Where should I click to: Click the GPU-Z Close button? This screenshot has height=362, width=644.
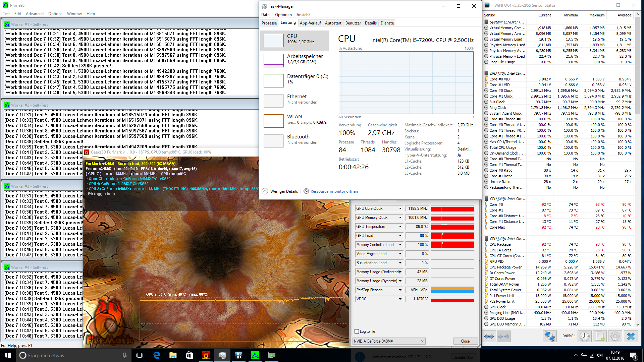click(x=465, y=341)
